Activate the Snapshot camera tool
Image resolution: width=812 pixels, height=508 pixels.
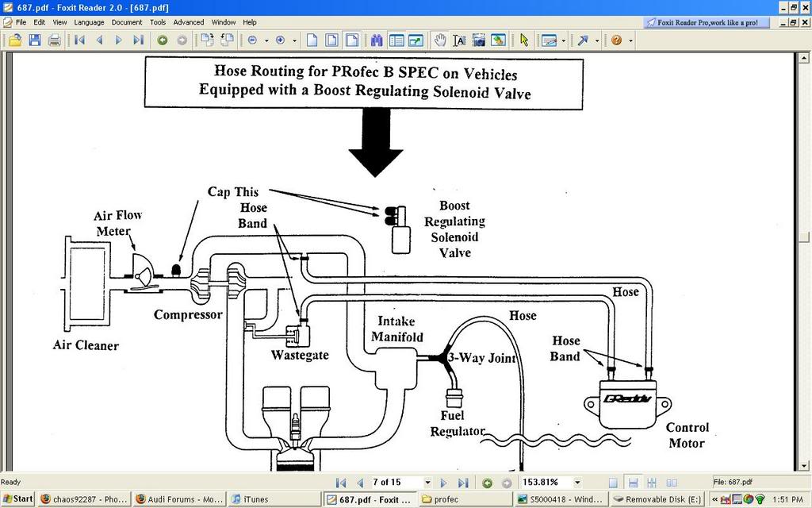coord(479,40)
